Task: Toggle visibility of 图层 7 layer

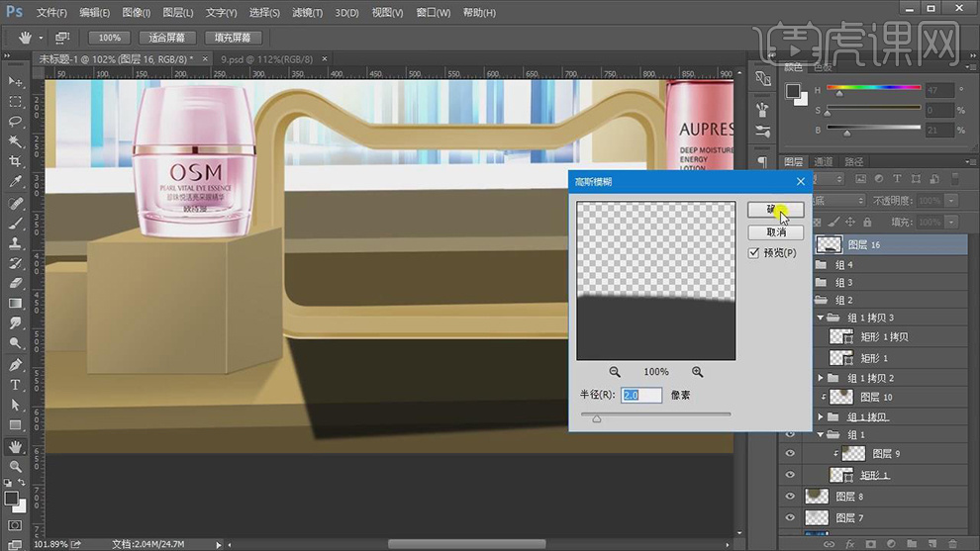Action: click(790, 517)
